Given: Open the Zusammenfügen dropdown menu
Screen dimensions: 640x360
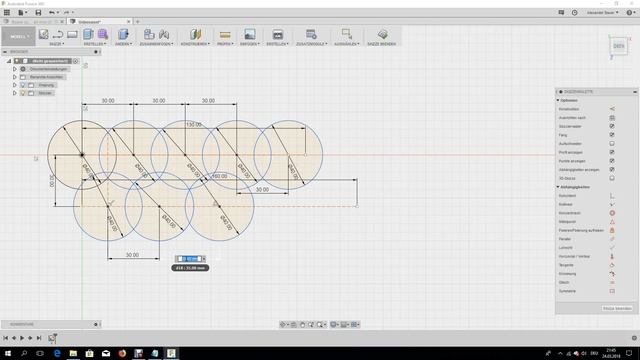Looking at the screenshot, I should [x=156, y=44].
